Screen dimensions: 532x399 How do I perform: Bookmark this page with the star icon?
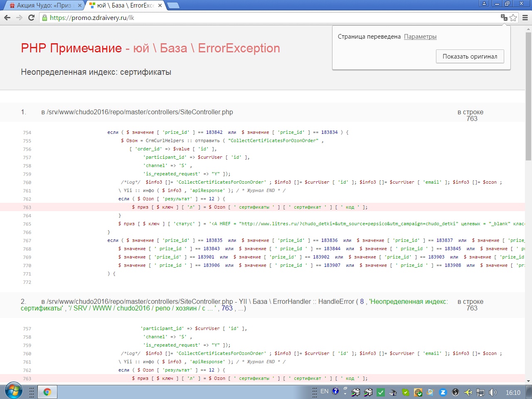point(513,17)
